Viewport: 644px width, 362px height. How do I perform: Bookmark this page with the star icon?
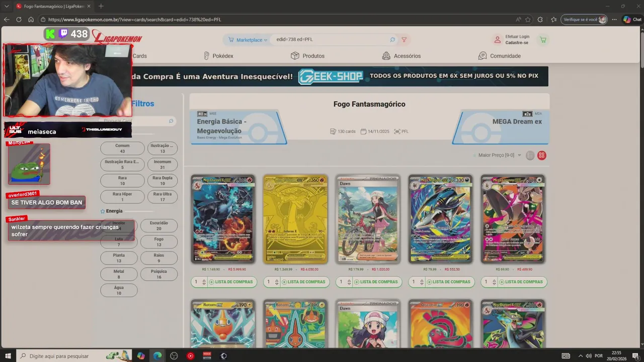pos(528,20)
